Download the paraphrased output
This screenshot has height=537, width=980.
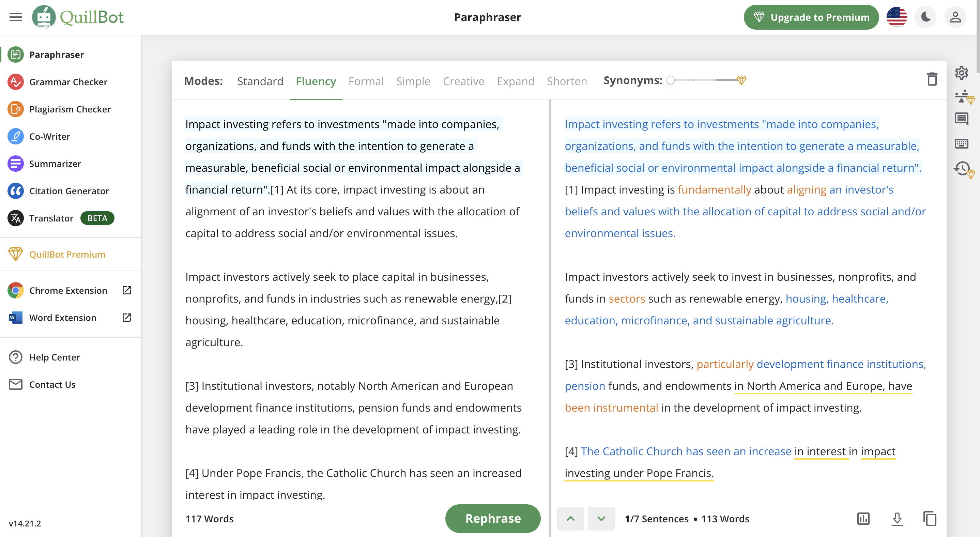click(x=897, y=519)
